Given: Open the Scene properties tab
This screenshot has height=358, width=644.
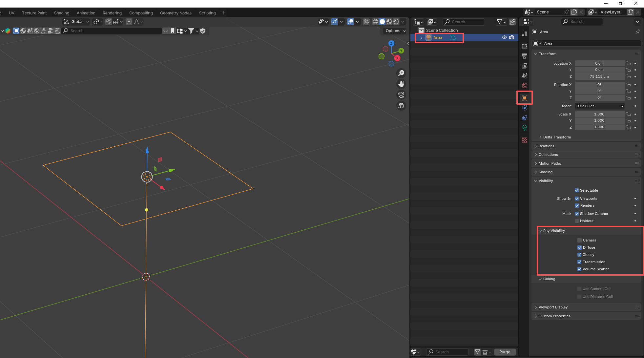Looking at the screenshot, I should click(x=525, y=76).
